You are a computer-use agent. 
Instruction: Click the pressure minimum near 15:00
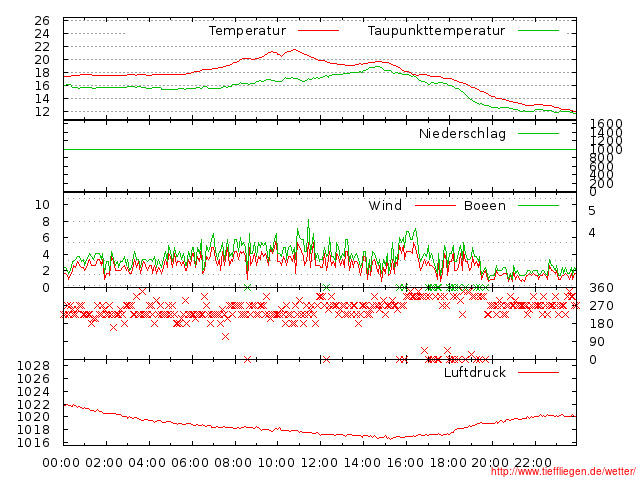tap(390, 439)
